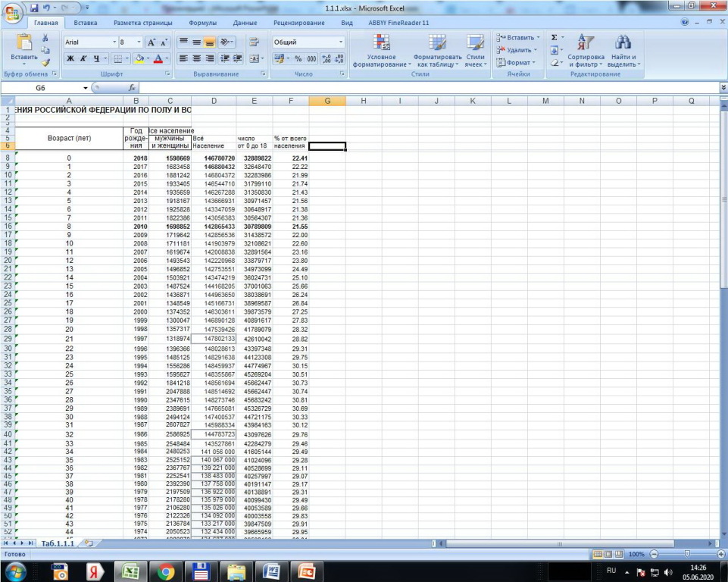Open the Данные ribbon tab
Screen dimensions: 728x582
tap(245, 23)
